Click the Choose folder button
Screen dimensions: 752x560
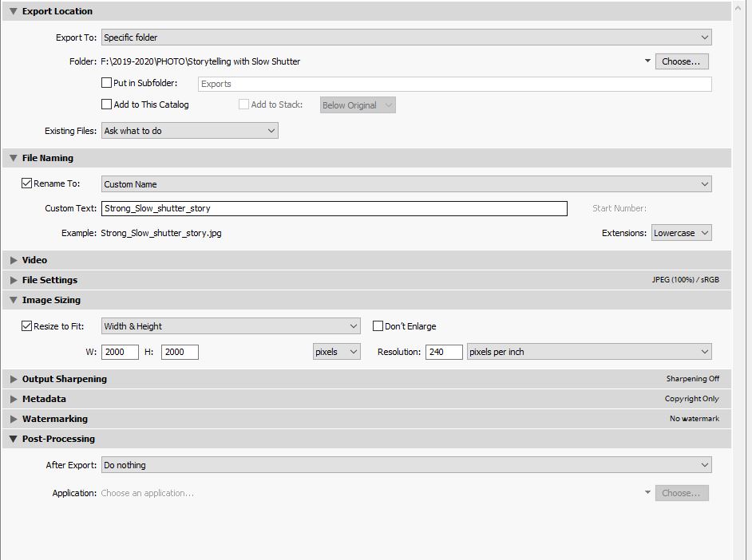click(x=681, y=61)
